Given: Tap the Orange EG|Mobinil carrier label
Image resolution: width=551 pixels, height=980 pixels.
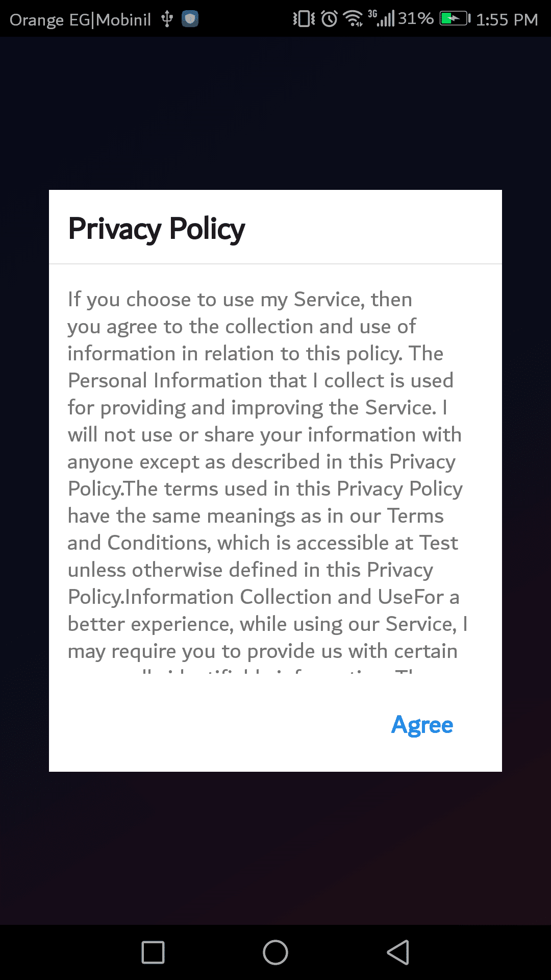Looking at the screenshot, I should coord(81,19).
